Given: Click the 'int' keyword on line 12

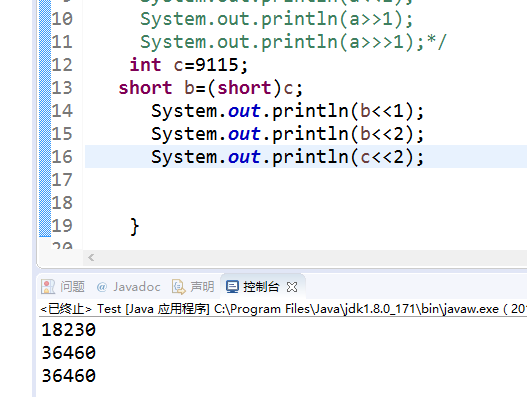Looking at the screenshot, I should coord(146,65).
